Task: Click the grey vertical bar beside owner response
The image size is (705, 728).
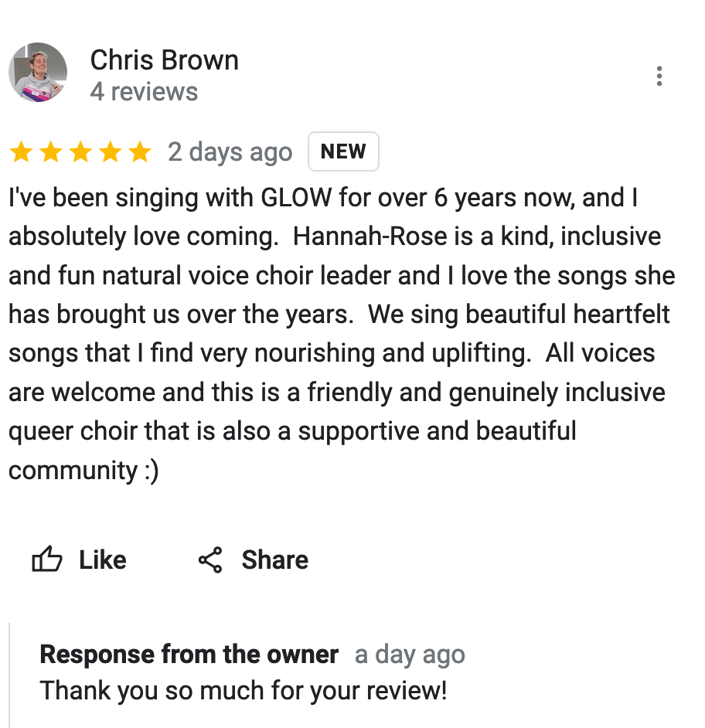Action: click(10, 674)
